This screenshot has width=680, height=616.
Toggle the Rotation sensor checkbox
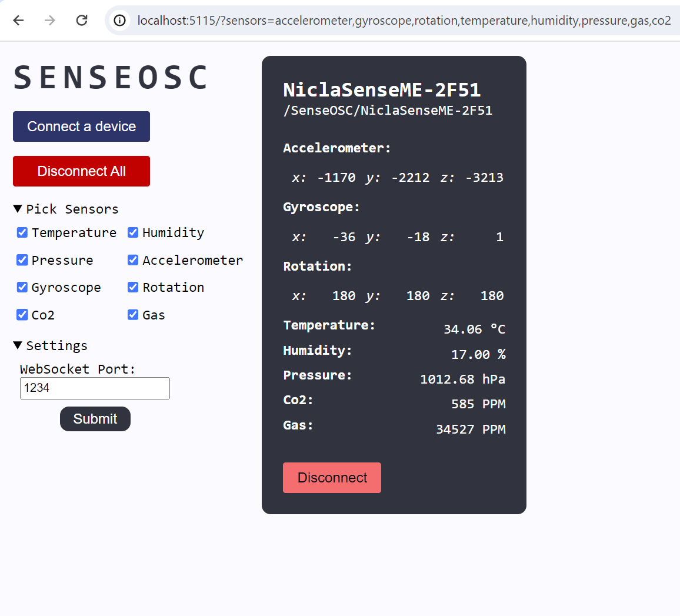[132, 287]
